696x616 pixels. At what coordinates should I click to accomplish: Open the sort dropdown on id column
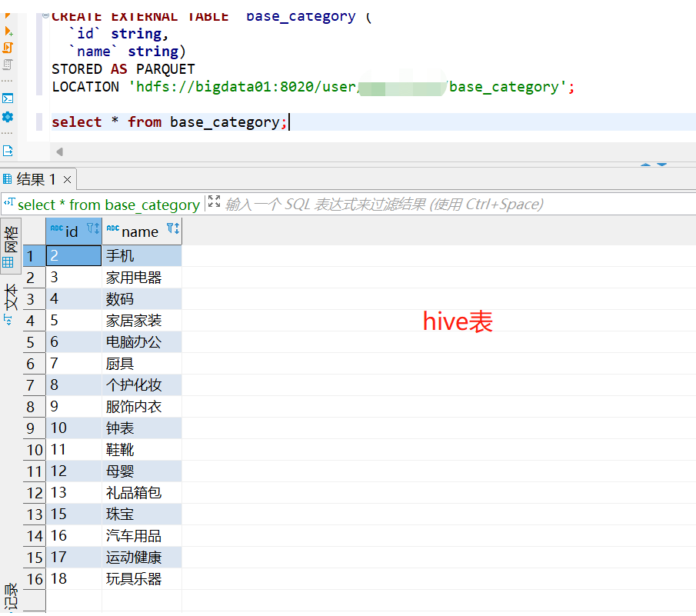pos(96,228)
